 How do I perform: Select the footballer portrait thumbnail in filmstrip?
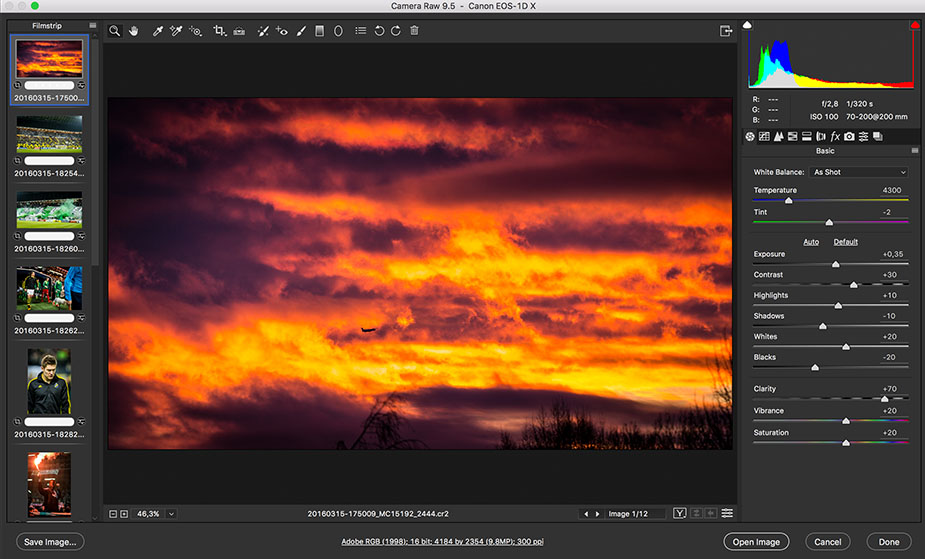pos(49,381)
